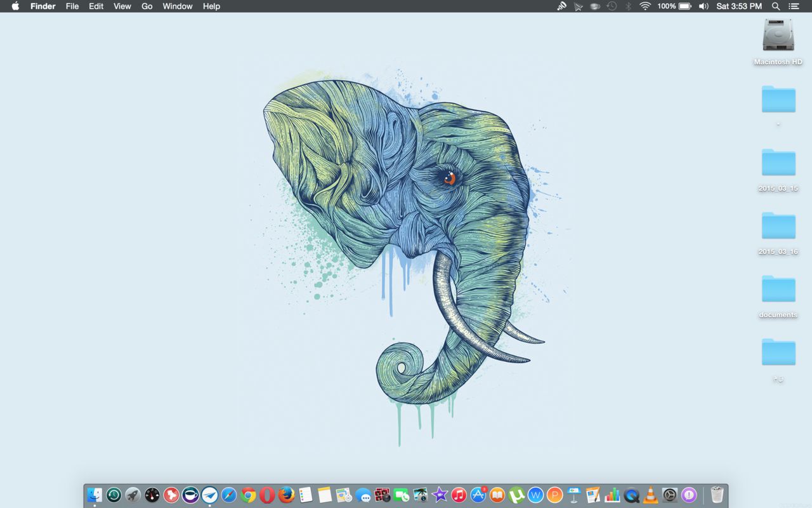Launch uTorrent green icon in dock
812x508 pixels.
[x=516, y=495]
